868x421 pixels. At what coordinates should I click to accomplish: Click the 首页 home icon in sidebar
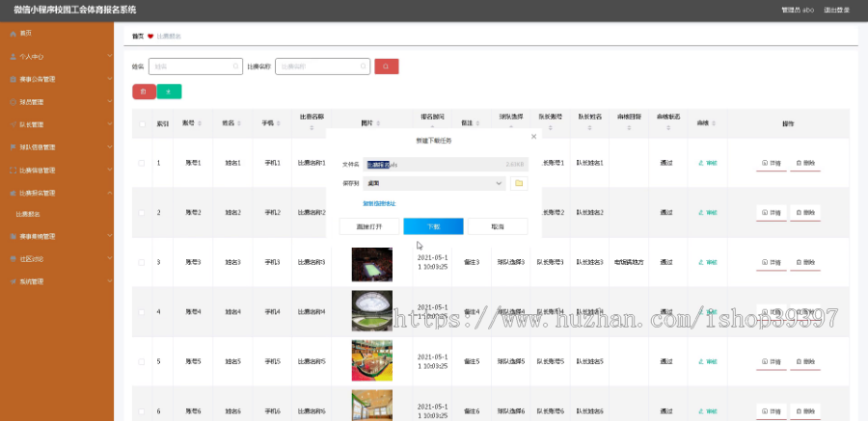[14, 34]
